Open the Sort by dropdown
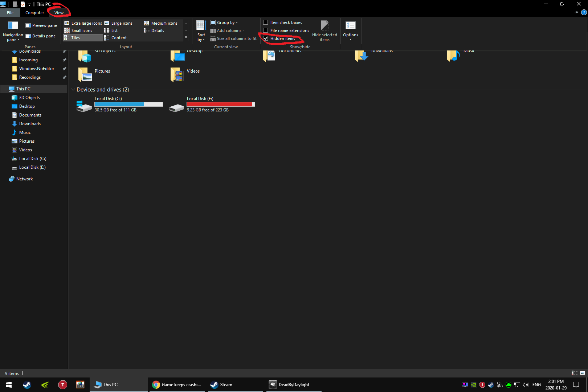The width and height of the screenshot is (588, 392). pyautogui.click(x=201, y=31)
